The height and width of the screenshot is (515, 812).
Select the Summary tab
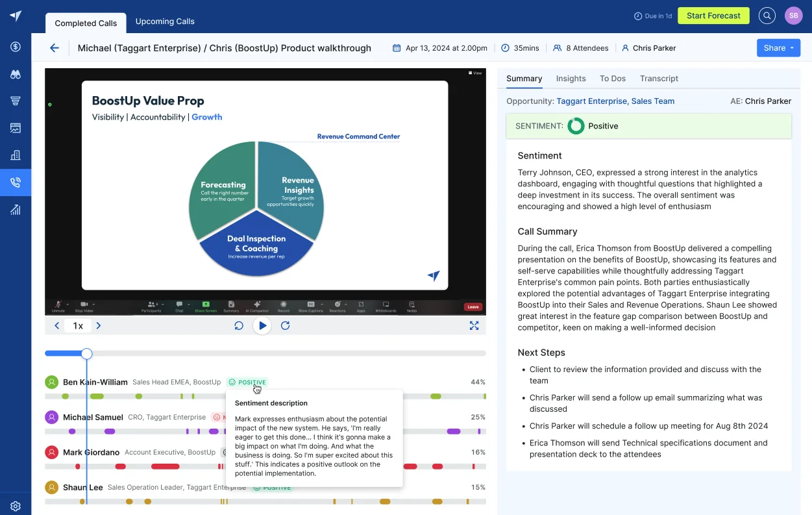524,79
